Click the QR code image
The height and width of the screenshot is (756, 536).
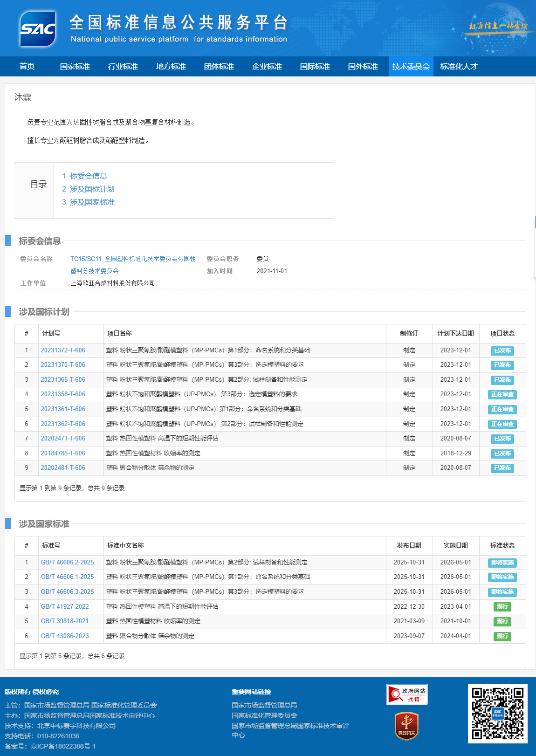click(497, 713)
